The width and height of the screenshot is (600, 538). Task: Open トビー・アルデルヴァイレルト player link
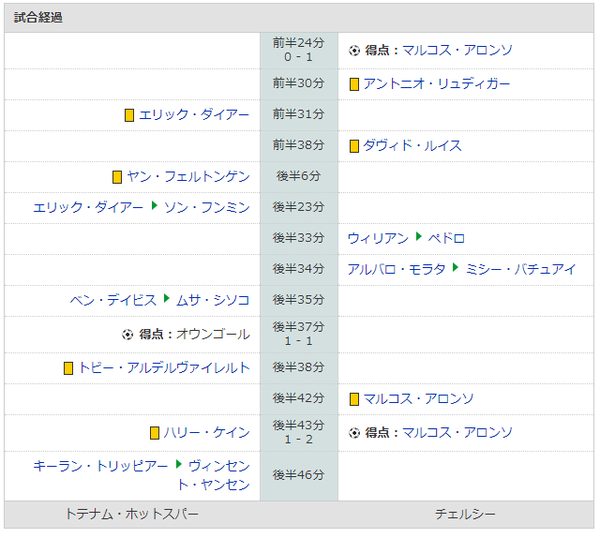pos(164,368)
